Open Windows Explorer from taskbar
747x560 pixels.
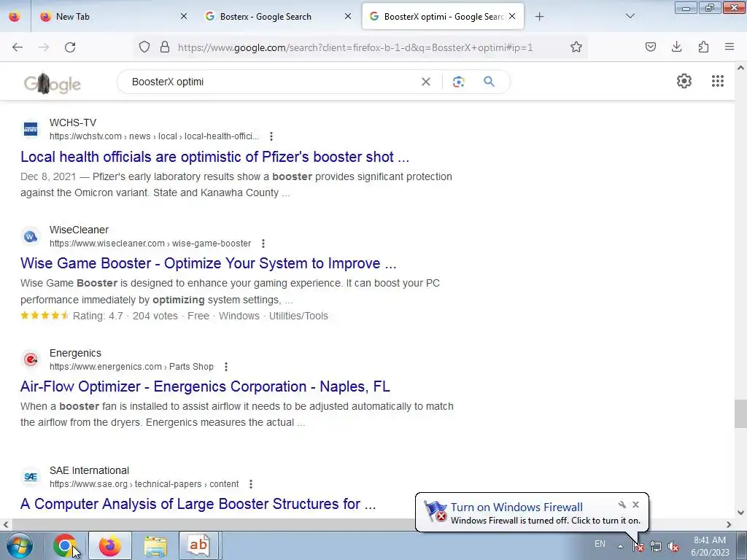coord(155,545)
